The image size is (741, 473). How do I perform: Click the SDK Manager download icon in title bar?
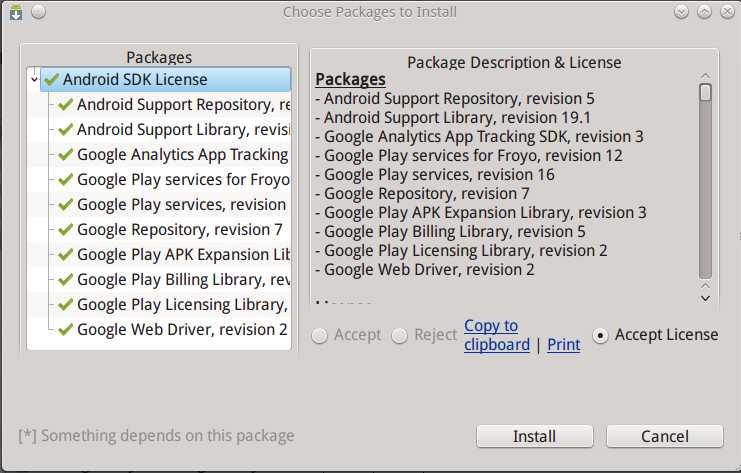click(16, 12)
